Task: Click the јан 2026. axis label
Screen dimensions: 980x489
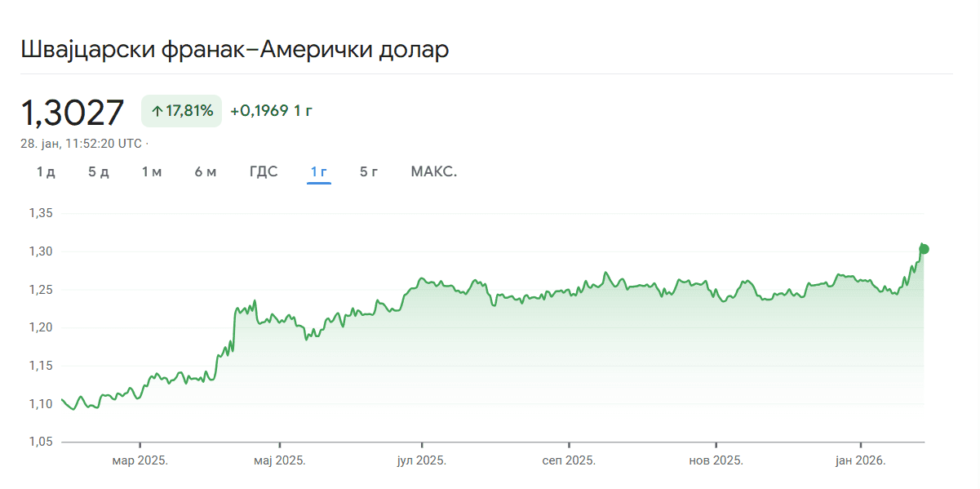Action: (x=859, y=460)
